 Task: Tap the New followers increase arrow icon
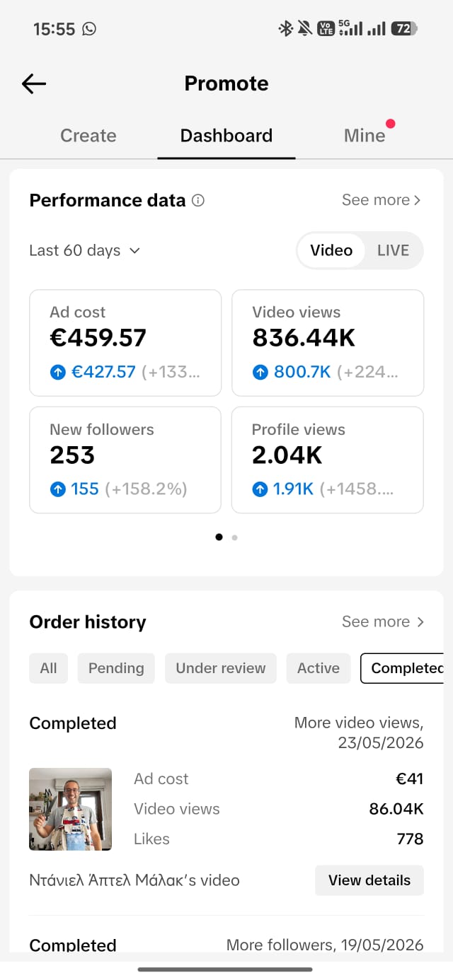(x=58, y=489)
